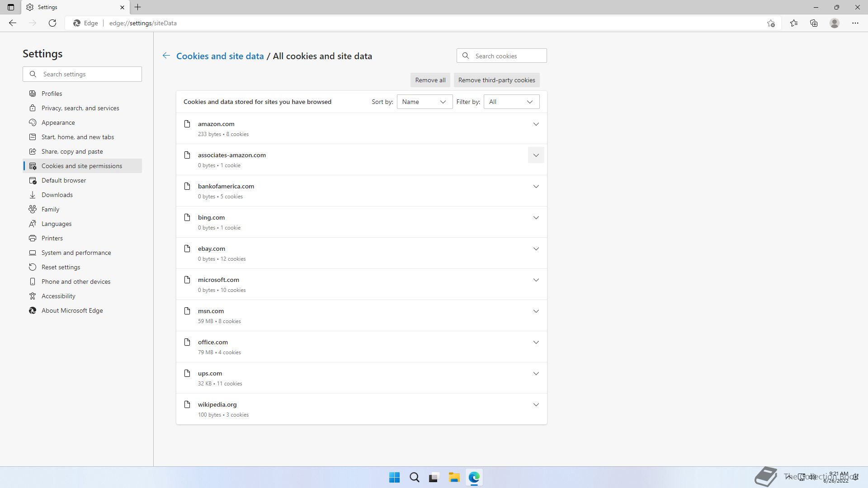Viewport: 868px width, 488px height.
Task: Open Profiles settings section
Action: click(x=82, y=94)
